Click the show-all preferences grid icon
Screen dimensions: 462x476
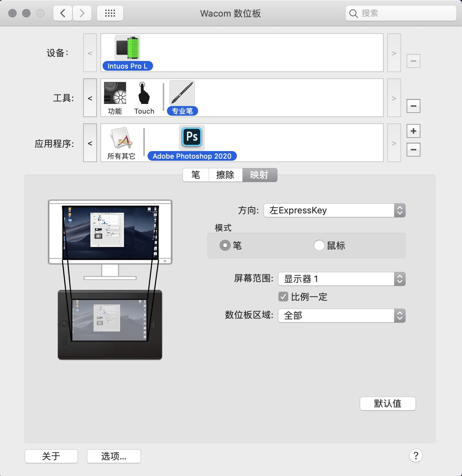110,13
